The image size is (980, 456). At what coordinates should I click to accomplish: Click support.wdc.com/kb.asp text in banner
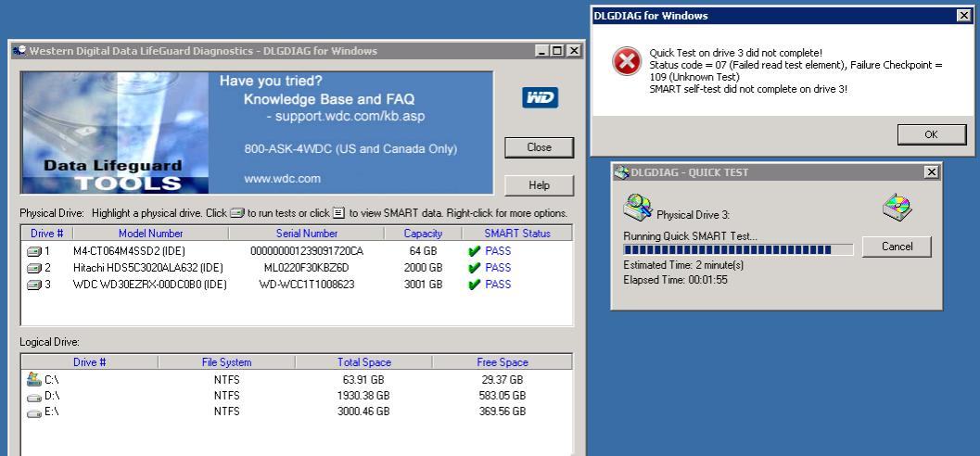click(350, 117)
